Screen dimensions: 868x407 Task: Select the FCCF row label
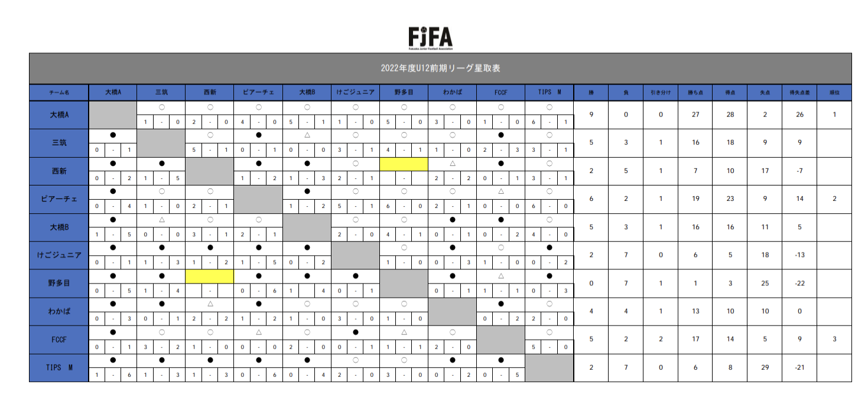(x=59, y=340)
